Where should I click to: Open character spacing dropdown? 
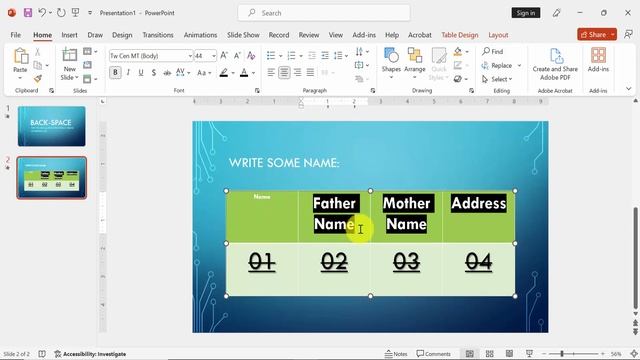182,73
